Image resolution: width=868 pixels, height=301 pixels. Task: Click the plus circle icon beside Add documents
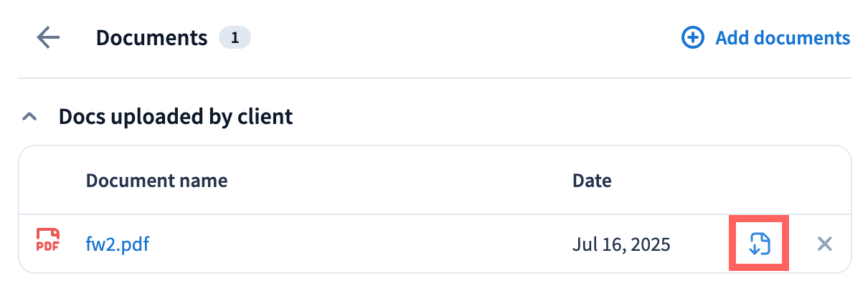tap(692, 38)
